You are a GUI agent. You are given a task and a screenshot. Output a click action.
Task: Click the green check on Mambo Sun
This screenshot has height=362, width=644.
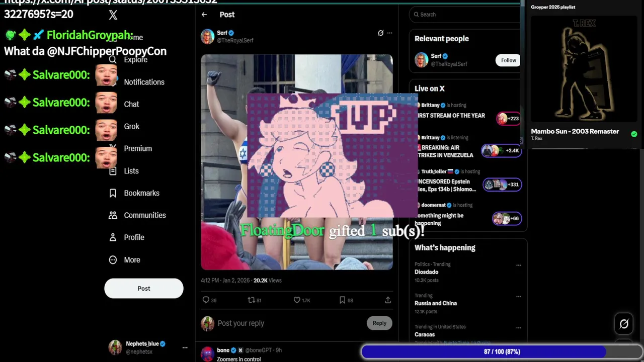(634, 134)
